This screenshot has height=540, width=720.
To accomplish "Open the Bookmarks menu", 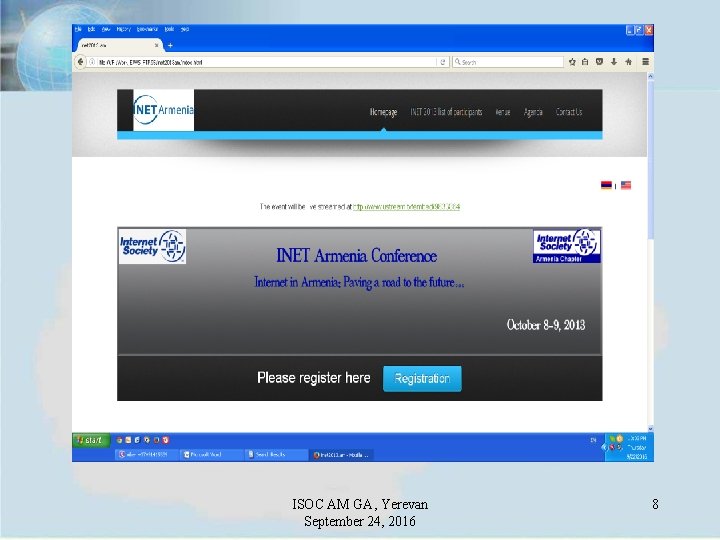I will point(147,29).
